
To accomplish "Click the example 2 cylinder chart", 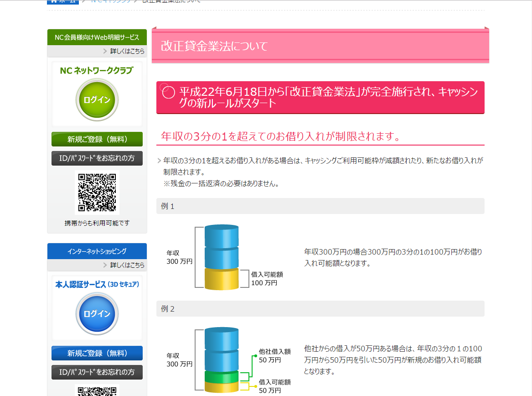I will [222, 360].
